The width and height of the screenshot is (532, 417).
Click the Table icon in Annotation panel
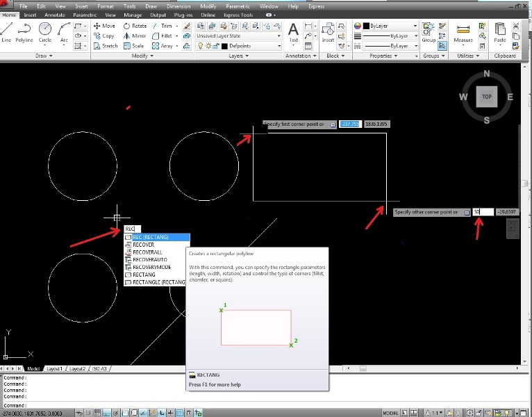coord(308,46)
